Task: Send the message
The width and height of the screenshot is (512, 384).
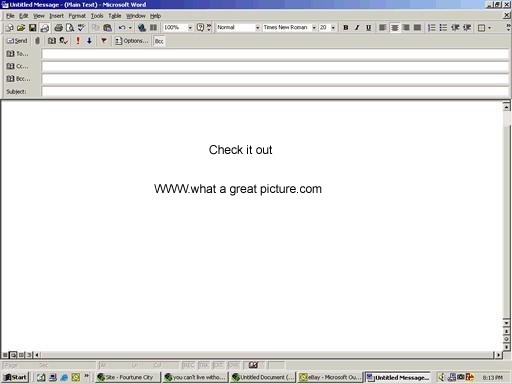Action: click(17, 41)
